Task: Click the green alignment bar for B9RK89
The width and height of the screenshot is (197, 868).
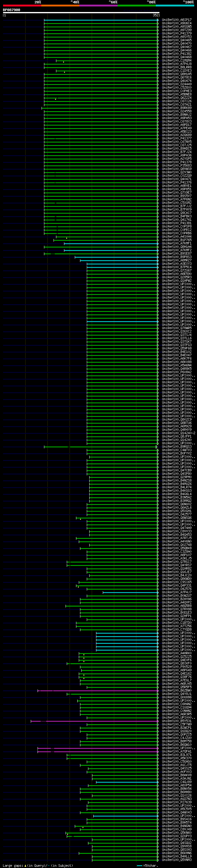Action: click(x=100, y=108)
